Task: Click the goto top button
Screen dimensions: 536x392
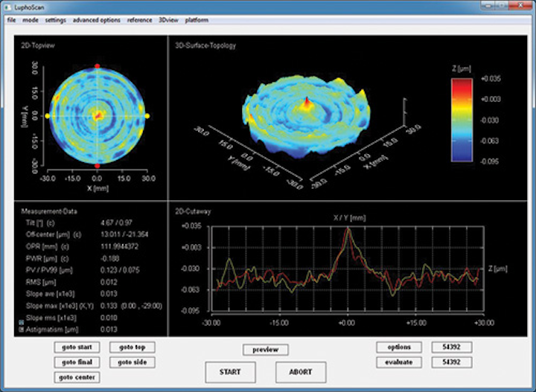Action: 133,347
